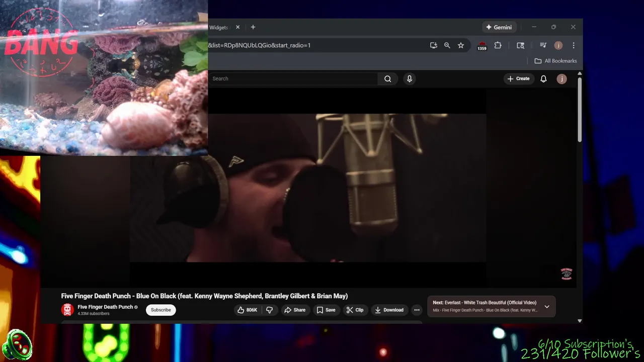Screen dimensions: 644x362
Task: Close the Widgets browser tab
Action: pyautogui.click(x=237, y=27)
